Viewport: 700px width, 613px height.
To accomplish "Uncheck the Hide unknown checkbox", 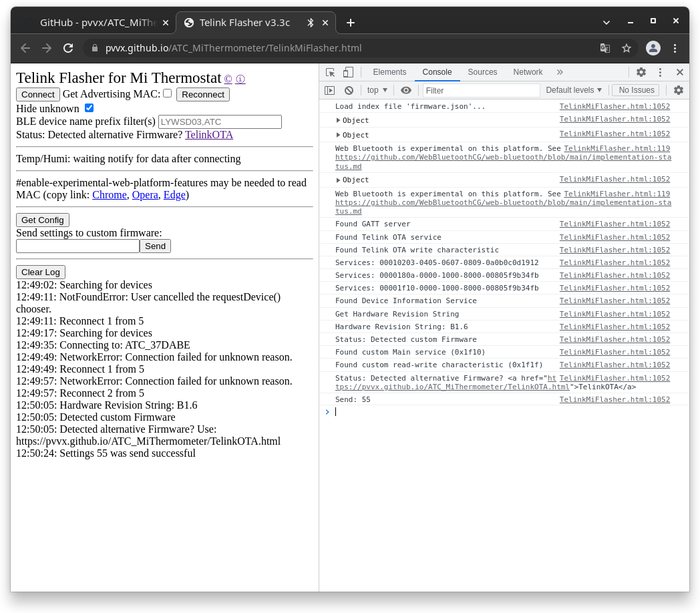I will tap(90, 108).
